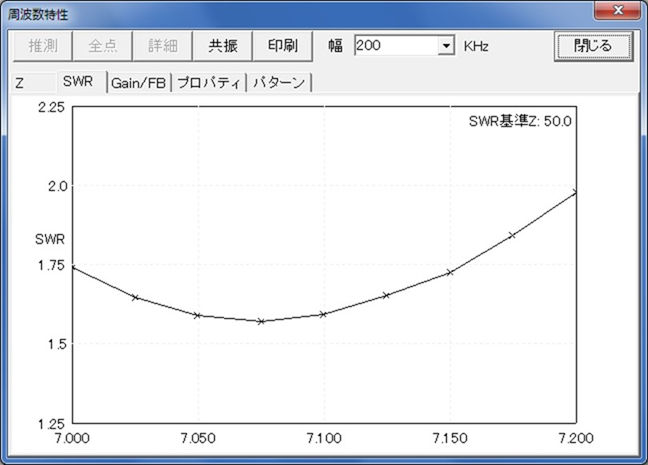Viewport: 648px width, 465px height.
Task: Click the 印刷 (print) button
Action: [283, 46]
